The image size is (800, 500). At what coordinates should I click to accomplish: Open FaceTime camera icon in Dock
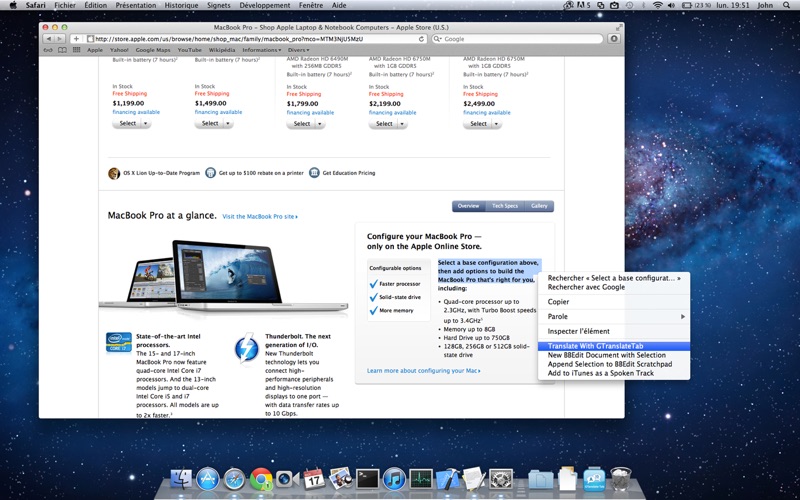(x=287, y=479)
